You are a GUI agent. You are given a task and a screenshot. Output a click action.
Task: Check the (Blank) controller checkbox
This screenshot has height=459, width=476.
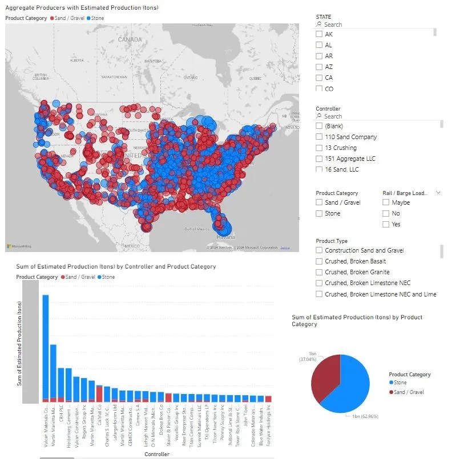tap(319, 126)
